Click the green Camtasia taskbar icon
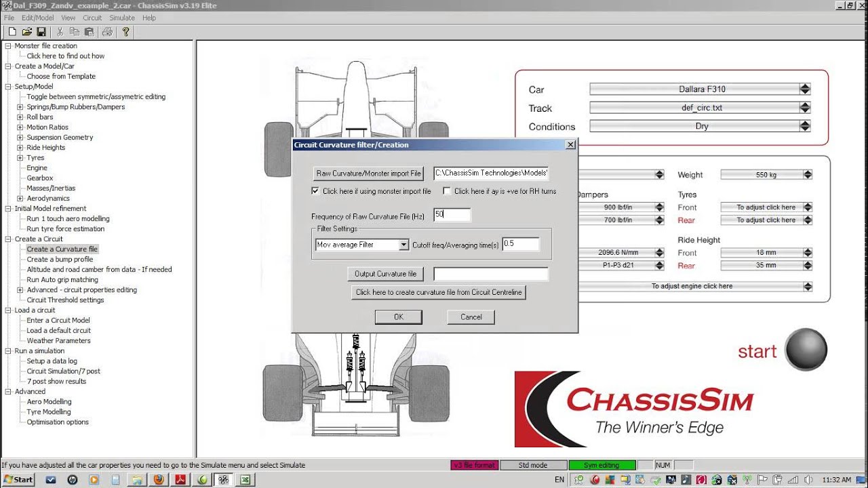 202,480
